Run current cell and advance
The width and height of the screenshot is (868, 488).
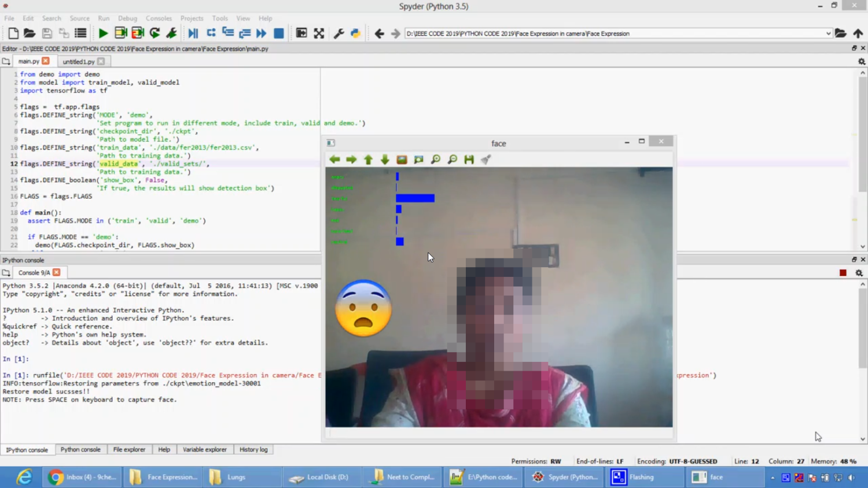click(137, 34)
